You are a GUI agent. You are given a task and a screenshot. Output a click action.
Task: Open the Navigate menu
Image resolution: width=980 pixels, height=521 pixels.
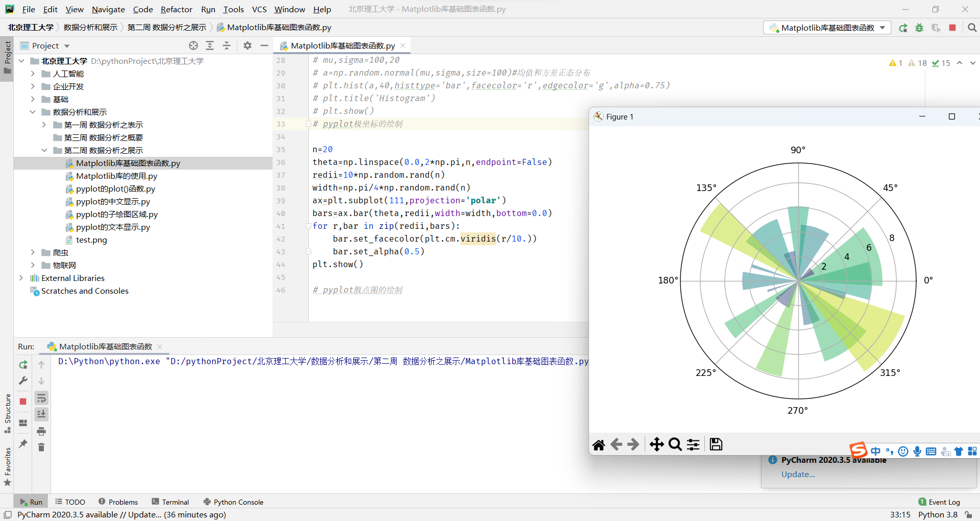pos(108,9)
